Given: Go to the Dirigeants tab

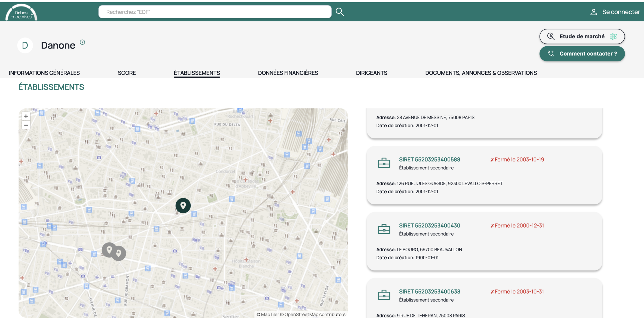Looking at the screenshot, I should [371, 73].
